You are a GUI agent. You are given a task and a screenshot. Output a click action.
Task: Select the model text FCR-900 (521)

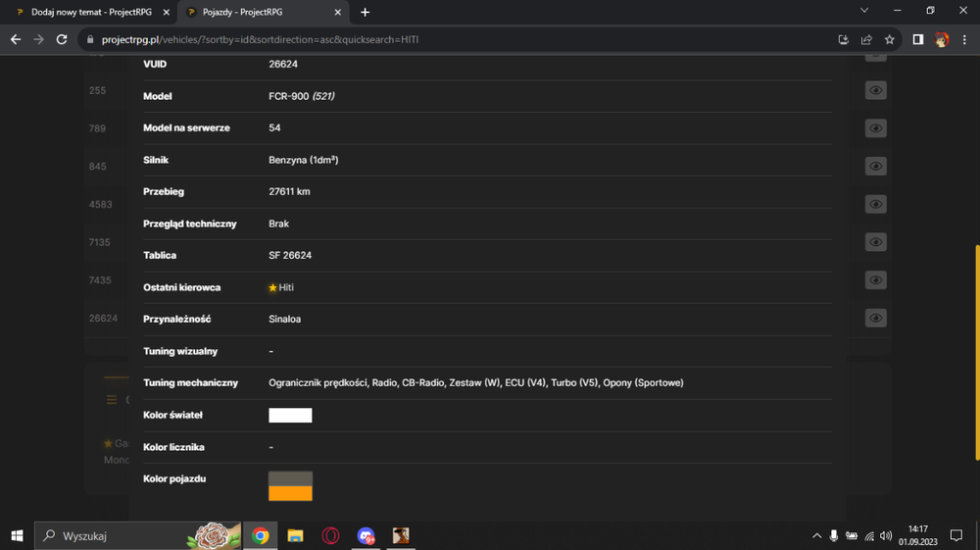click(301, 96)
